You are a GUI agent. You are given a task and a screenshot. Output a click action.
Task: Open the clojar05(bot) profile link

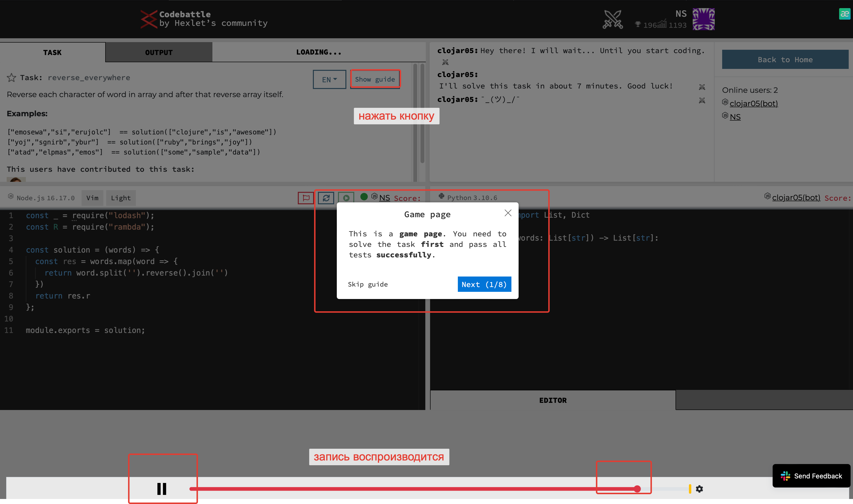[754, 104]
